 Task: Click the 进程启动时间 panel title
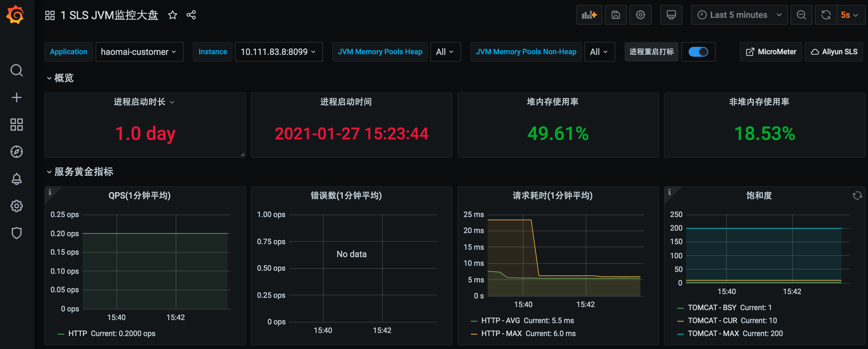click(346, 102)
